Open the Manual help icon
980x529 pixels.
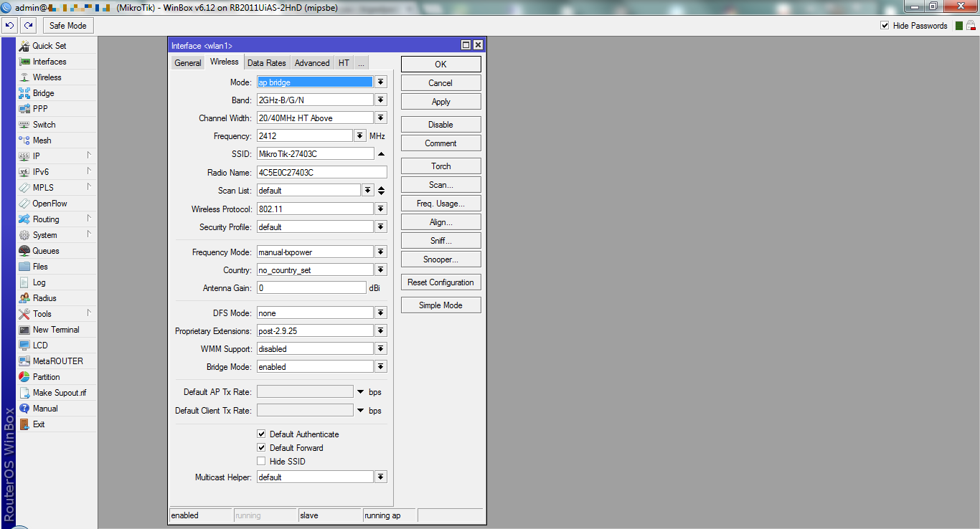point(24,409)
